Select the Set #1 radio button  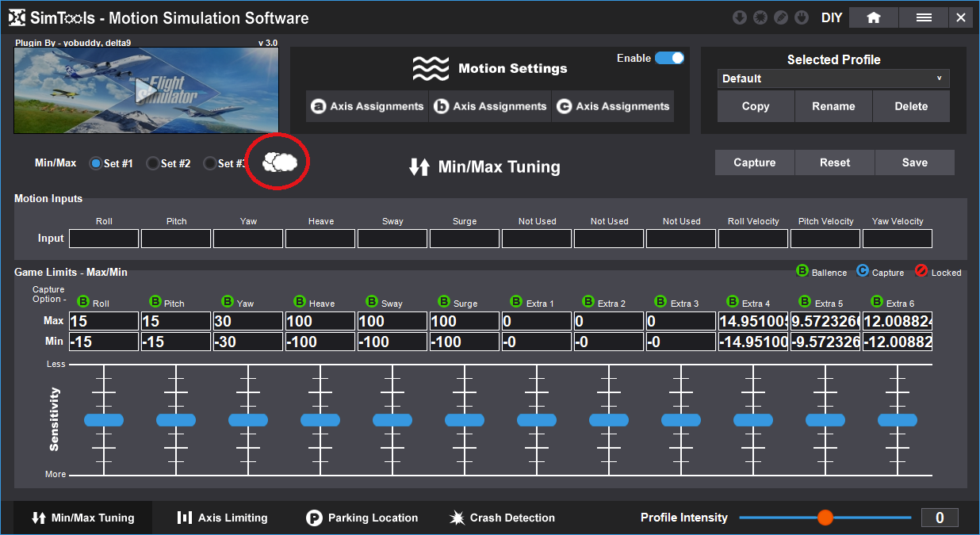click(x=96, y=163)
